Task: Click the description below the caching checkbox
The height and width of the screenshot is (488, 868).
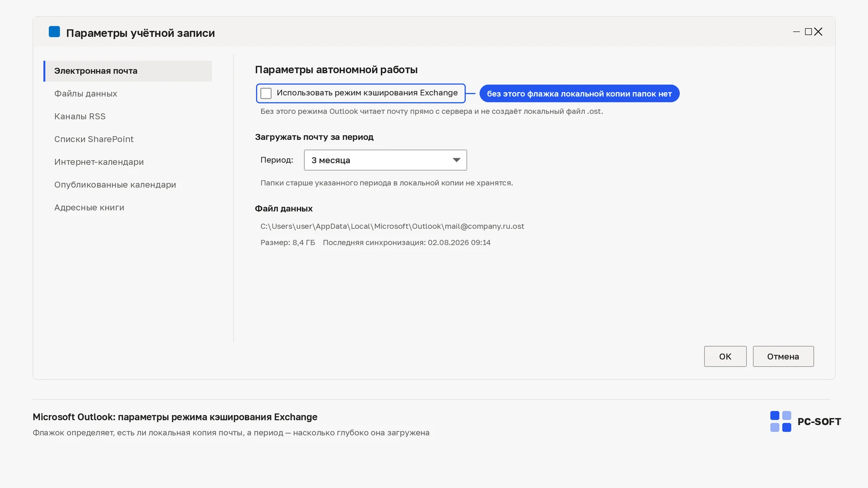Action: [432, 111]
